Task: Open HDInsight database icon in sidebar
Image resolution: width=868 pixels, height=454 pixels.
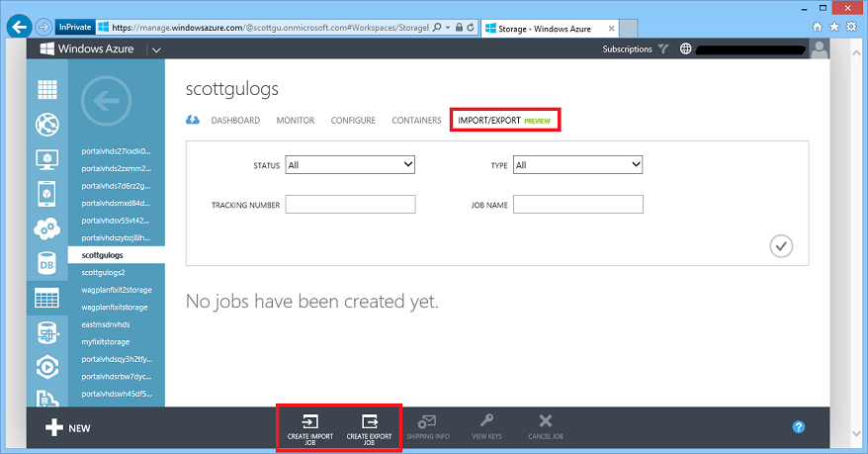Action: pos(47,333)
